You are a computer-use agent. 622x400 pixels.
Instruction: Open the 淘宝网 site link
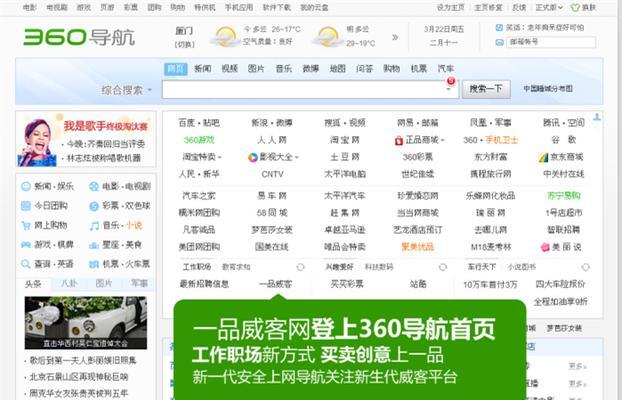tap(345, 140)
